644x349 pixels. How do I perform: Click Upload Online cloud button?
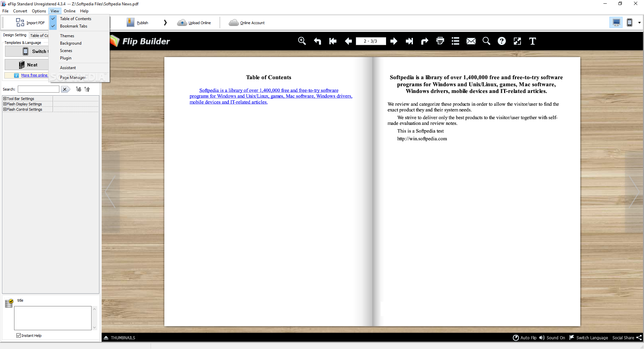tap(194, 23)
